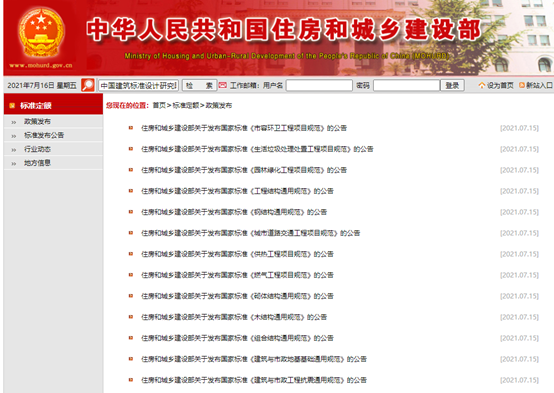The width and height of the screenshot is (554, 393).
Task: Click the arrow icon beside 地方信息
Action: [14, 164]
